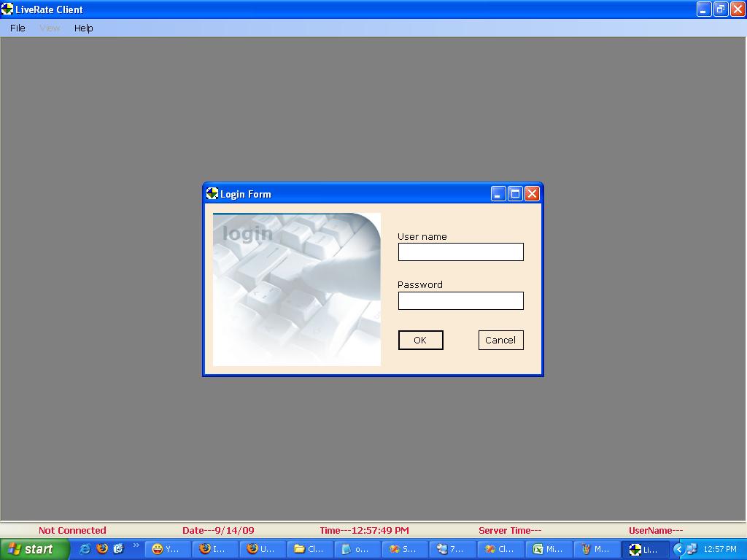Launch Internet Explorer from quick launch
The height and width of the screenshot is (560, 747).
pyautogui.click(x=85, y=549)
